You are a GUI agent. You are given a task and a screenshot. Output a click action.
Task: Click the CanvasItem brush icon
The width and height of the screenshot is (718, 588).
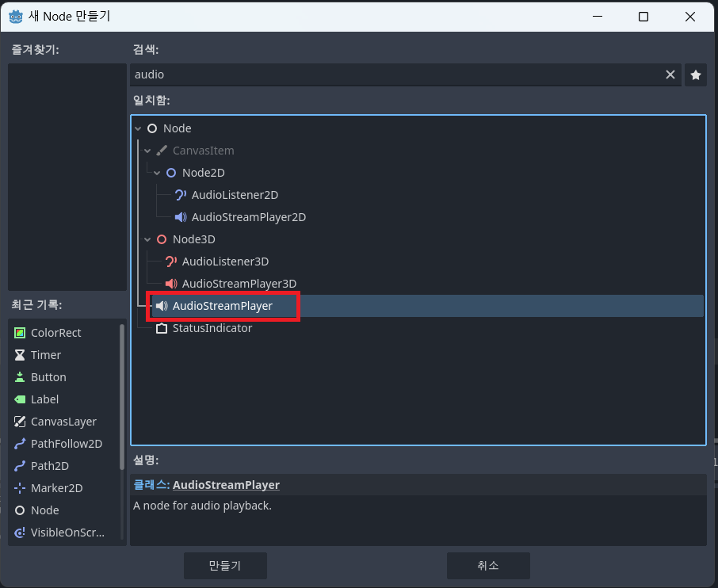point(161,151)
